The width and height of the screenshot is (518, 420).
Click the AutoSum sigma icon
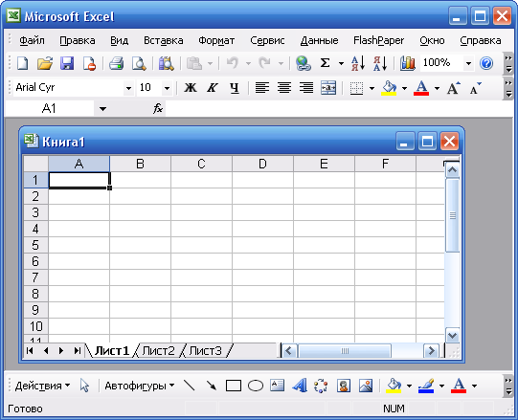(x=326, y=63)
